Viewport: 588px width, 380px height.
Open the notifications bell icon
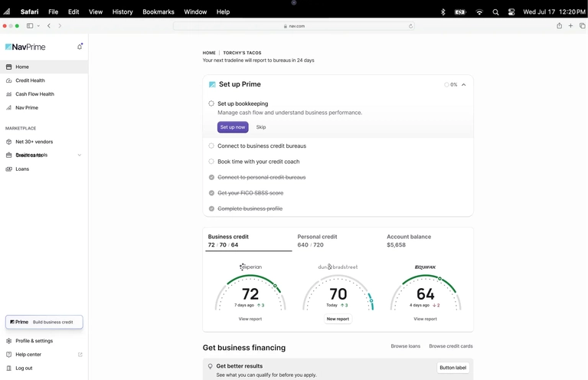(x=80, y=47)
